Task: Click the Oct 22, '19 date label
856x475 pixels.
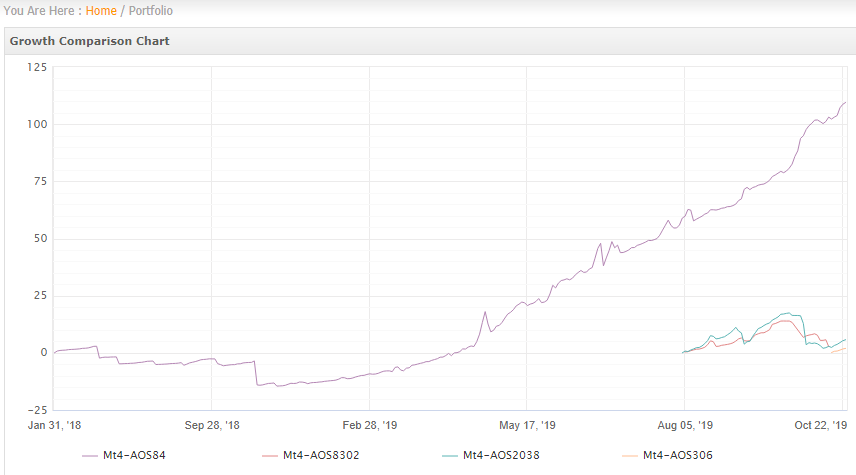Action: (x=821, y=425)
